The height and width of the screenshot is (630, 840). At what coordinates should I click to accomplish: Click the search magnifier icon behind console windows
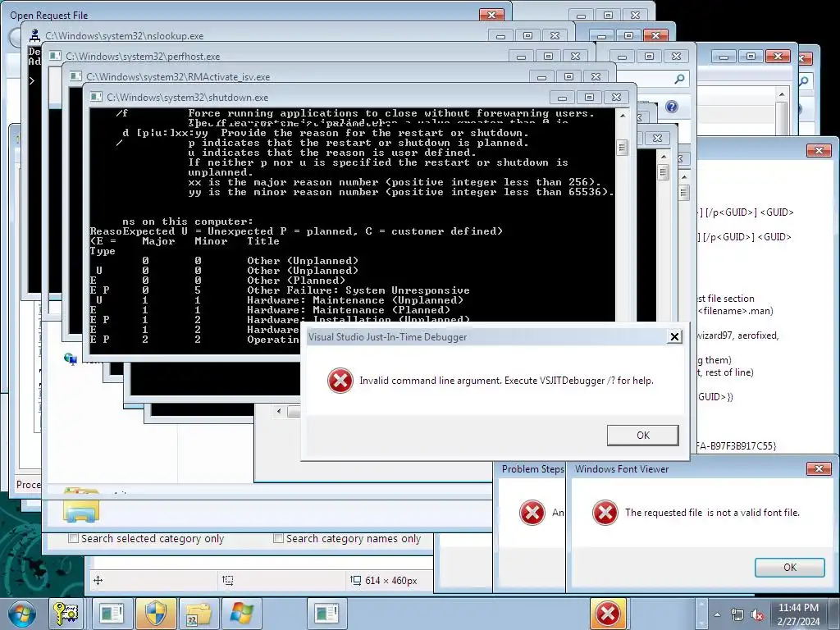point(679,80)
